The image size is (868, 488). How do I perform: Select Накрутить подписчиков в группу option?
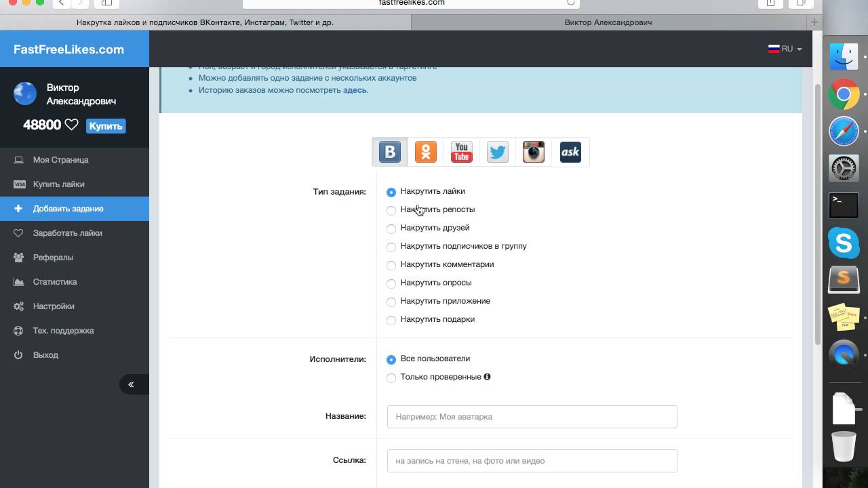tap(391, 247)
